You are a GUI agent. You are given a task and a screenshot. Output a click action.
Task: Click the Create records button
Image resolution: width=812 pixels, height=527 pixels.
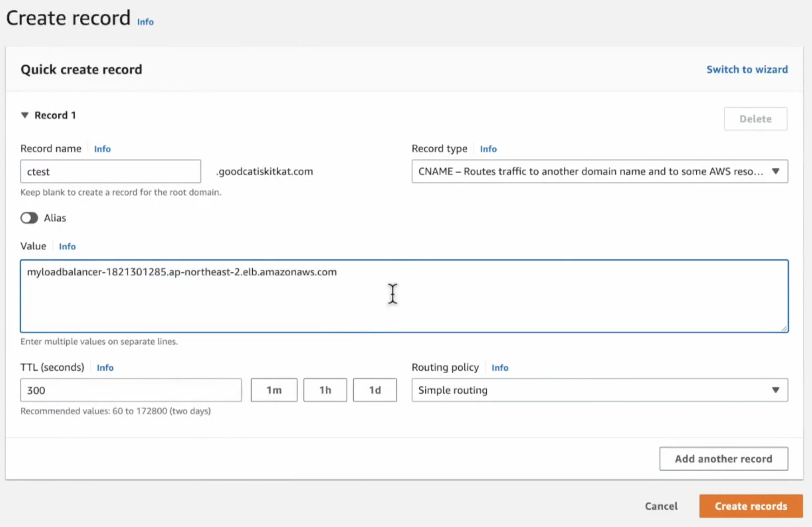pos(750,506)
